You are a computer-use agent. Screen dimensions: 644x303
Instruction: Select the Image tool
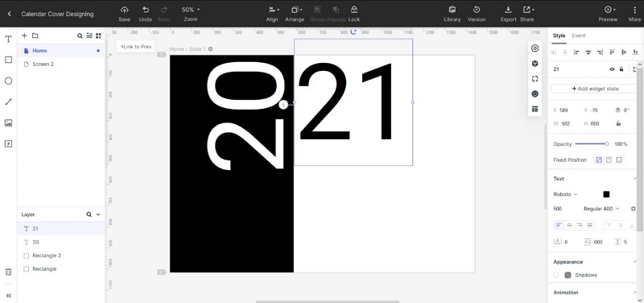pyautogui.click(x=8, y=123)
